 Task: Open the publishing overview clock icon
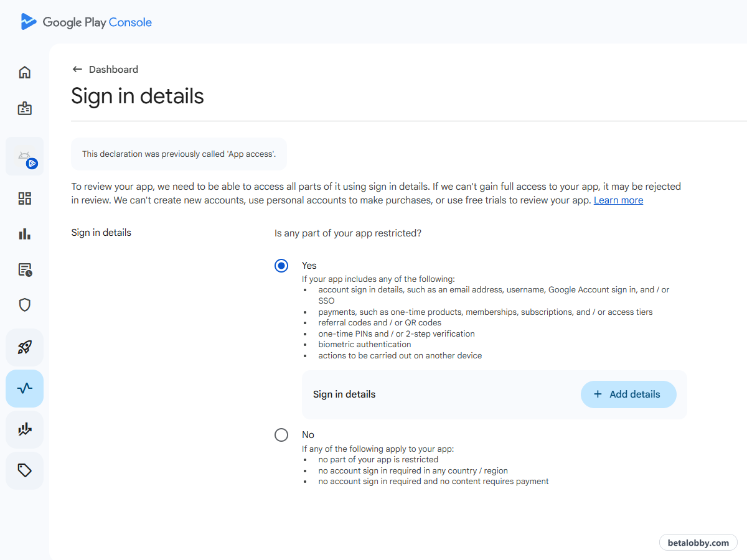(24, 269)
